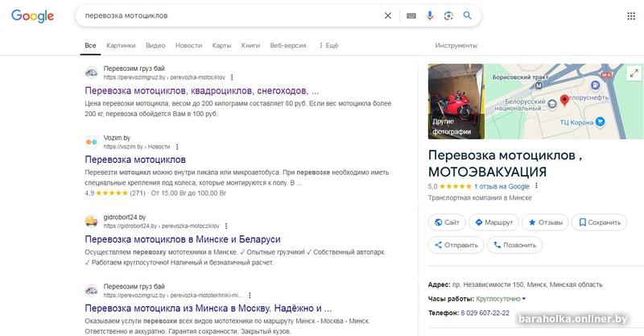
Task: Click inside the search query input field
Action: click(x=230, y=15)
